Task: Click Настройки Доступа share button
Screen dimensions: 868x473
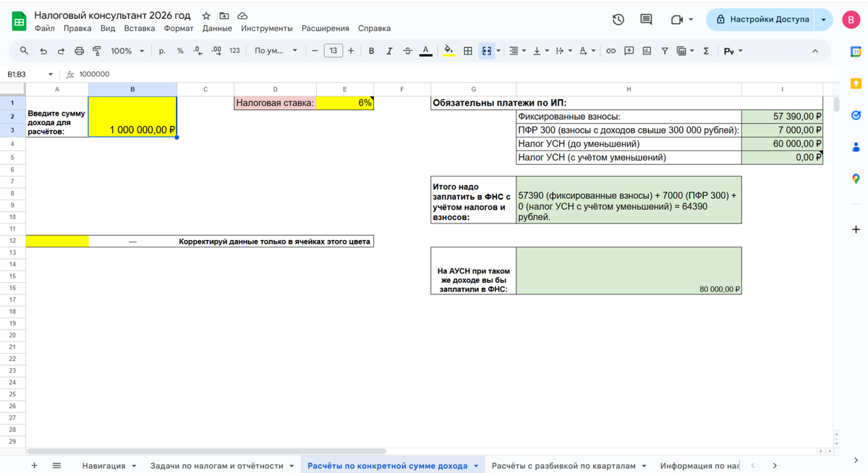Action: tap(761, 20)
